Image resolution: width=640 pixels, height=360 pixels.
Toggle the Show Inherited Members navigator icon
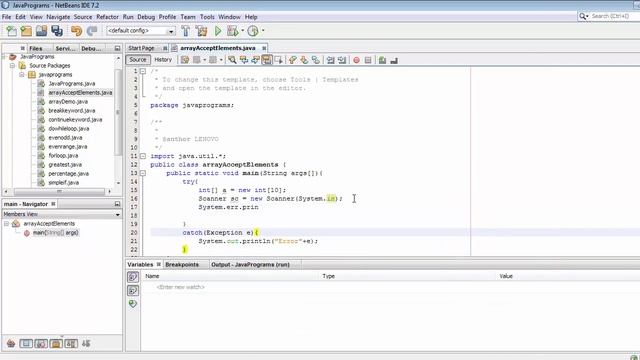click(11, 344)
